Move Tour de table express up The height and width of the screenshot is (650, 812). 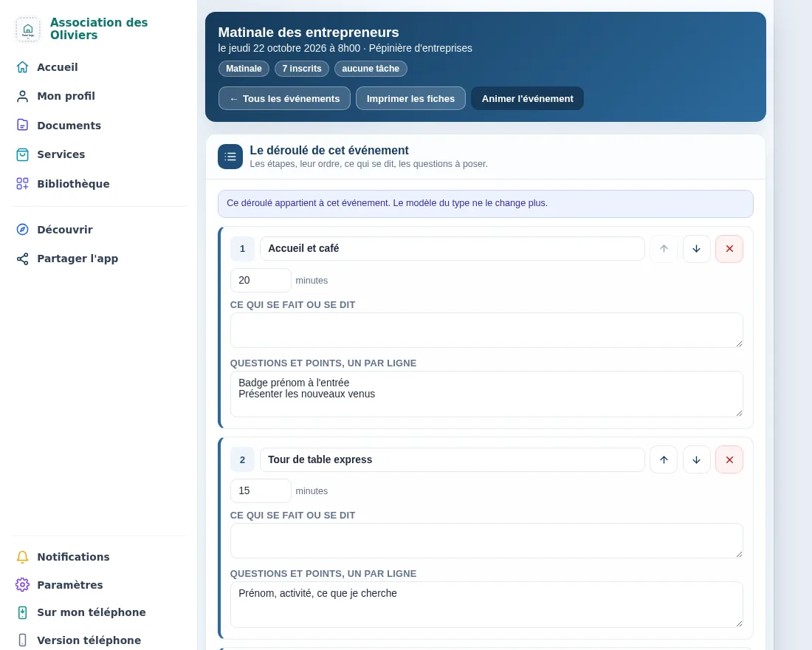click(664, 459)
